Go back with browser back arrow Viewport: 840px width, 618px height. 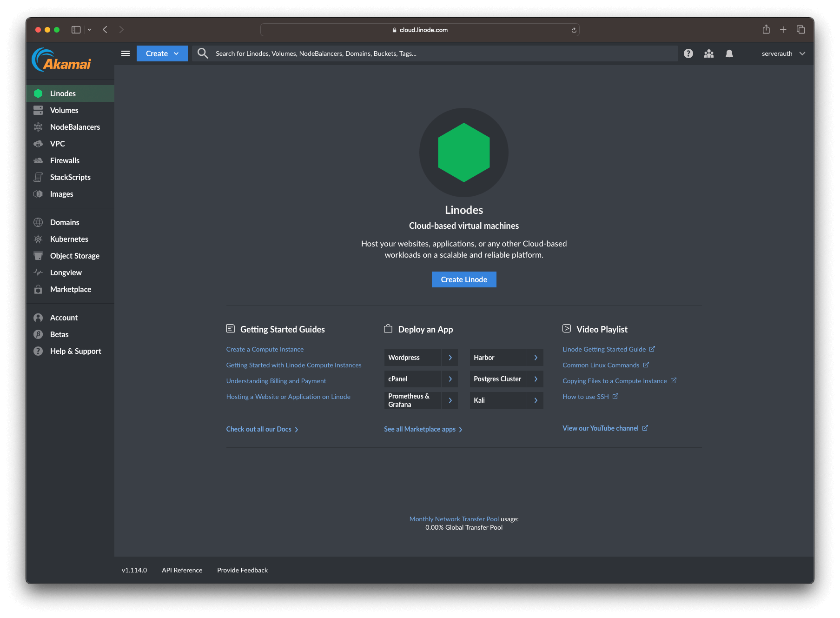coord(105,30)
